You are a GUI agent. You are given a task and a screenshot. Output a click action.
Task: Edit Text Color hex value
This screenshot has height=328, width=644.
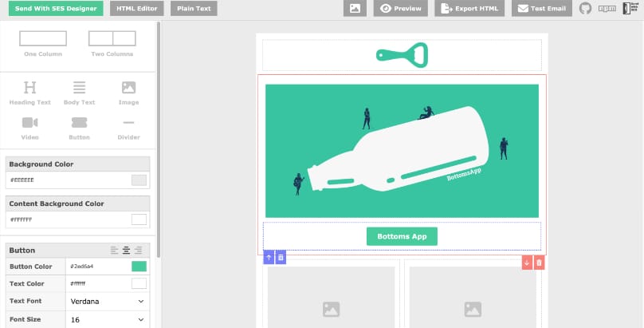(x=98, y=283)
